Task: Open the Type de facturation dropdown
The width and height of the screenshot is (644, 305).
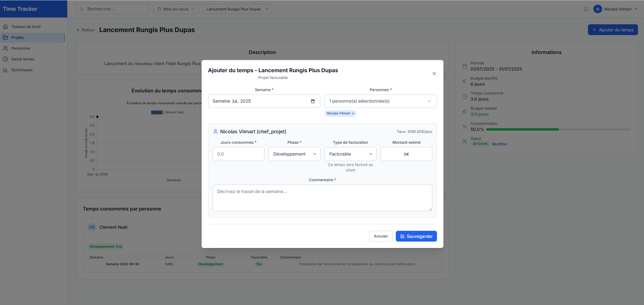Action: (x=350, y=154)
